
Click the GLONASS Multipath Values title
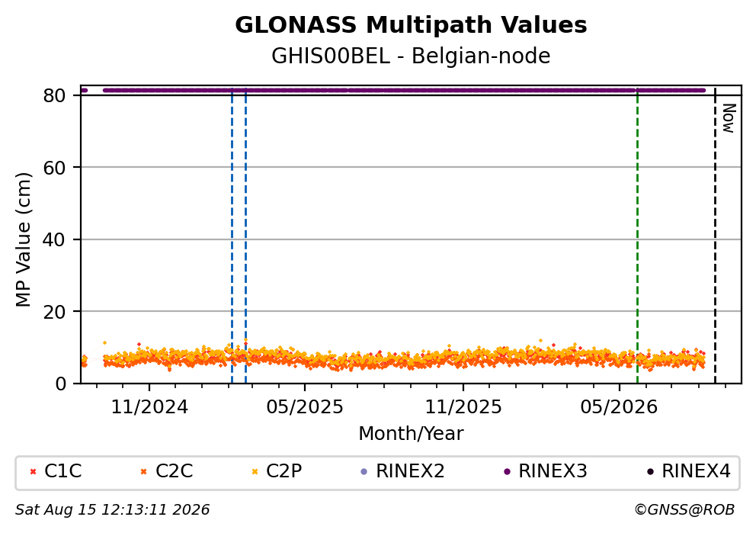411,25
